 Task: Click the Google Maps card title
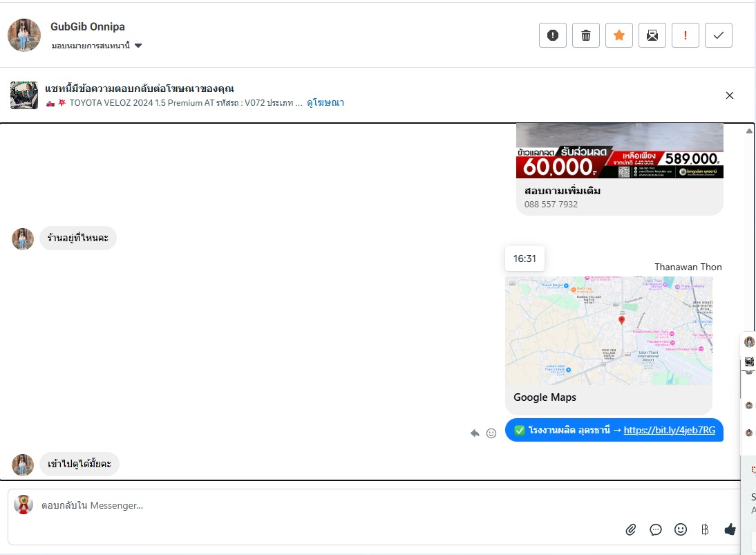pos(545,397)
